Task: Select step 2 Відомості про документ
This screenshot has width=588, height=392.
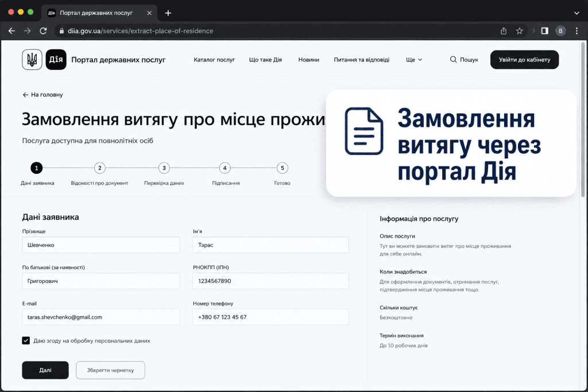Action: click(99, 168)
